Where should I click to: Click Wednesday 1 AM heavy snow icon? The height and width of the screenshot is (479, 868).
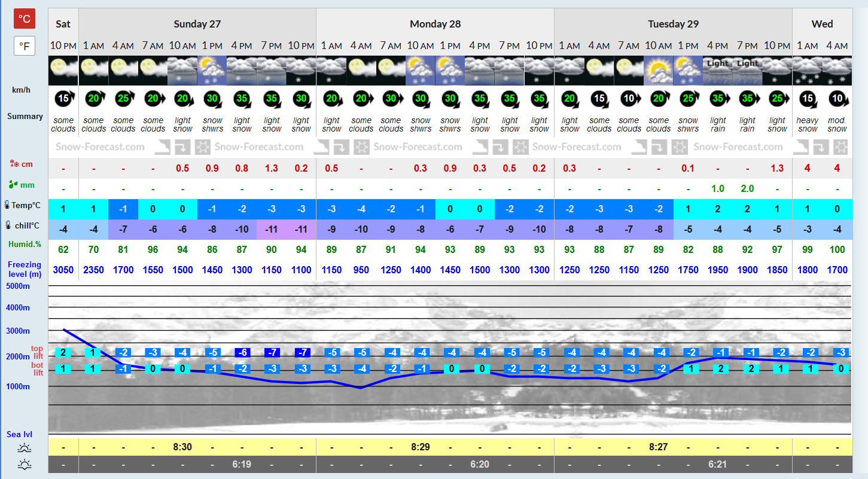[x=808, y=71]
